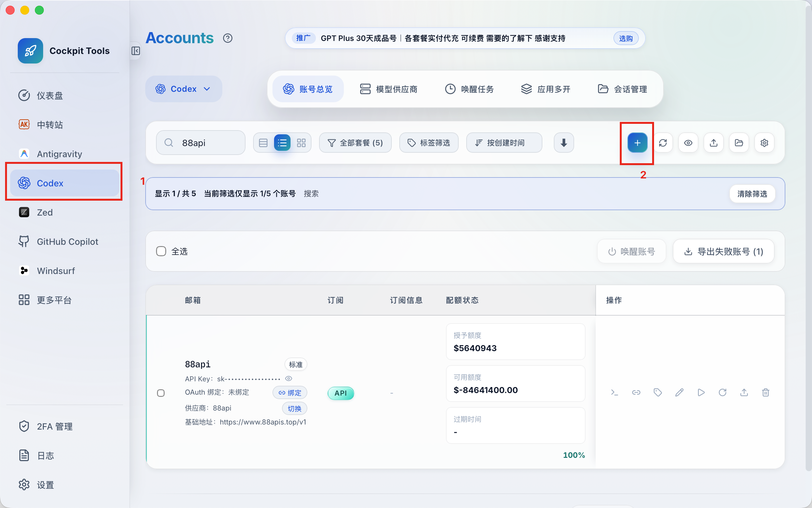
Task: Open the 按创建时间 sort dropdown
Action: (x=504, y=143)
